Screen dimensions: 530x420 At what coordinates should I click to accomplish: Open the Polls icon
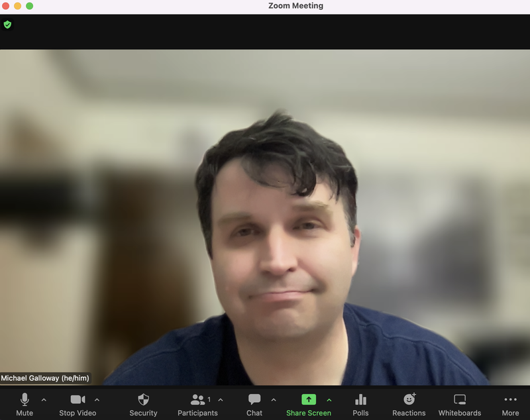click(x=360, y=405)
